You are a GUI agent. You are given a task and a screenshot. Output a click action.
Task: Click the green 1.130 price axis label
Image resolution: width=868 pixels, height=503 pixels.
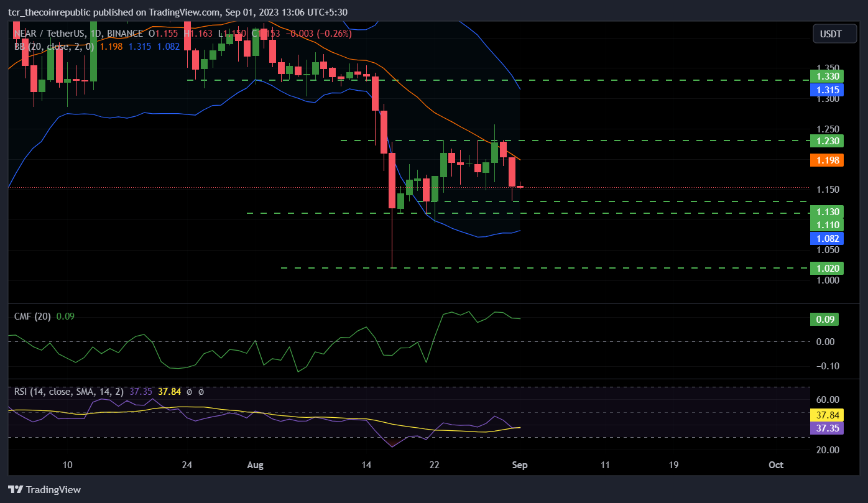(826, 211)
